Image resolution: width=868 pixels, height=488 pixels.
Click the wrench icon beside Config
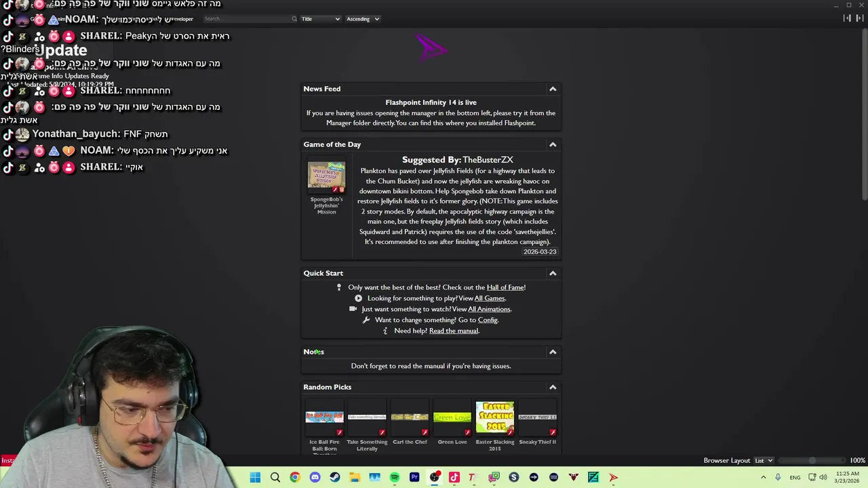point(366,320)
